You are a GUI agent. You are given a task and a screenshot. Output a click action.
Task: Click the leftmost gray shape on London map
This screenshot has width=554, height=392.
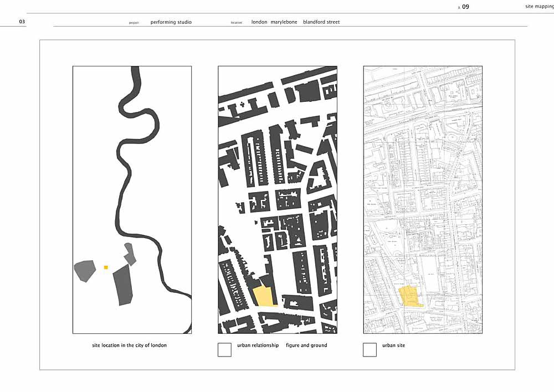tap(84, 271)
